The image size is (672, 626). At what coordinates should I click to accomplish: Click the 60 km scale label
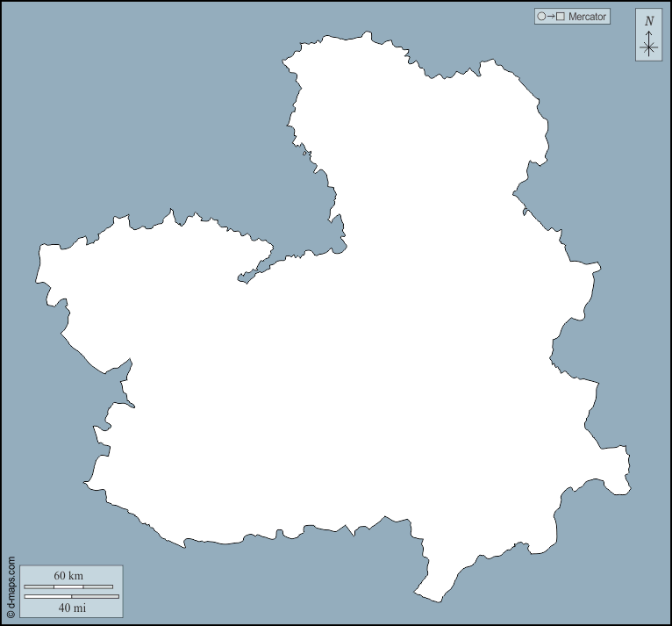pyautogui.click(x=68, y=575)
